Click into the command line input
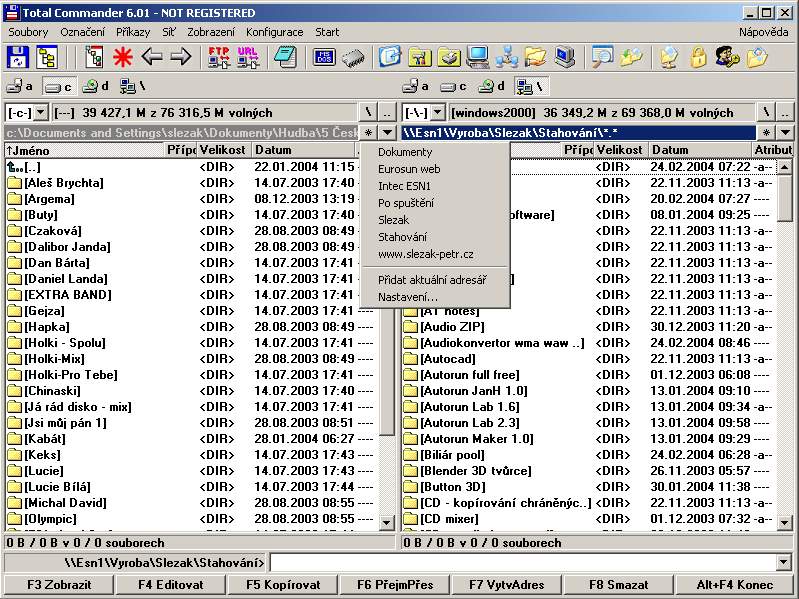This screenshot has width=799, height=599. (523, 563)
